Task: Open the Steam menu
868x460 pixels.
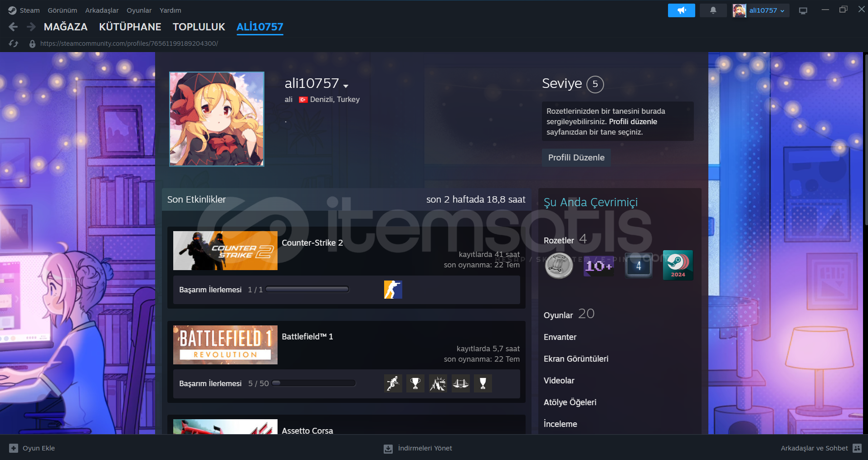Action: [x=29, y=10]
